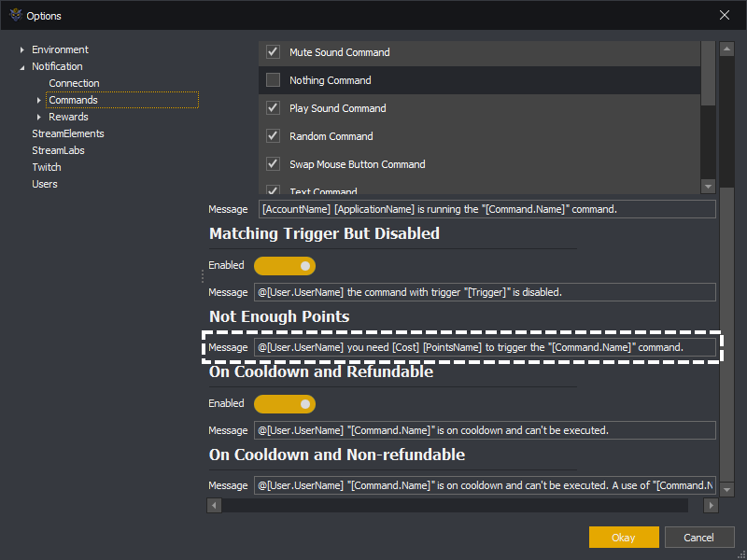Click the On Cooldown and Refundable heading
Image resolution: width=747 pixels, height=560 pixels.
[321, 371]
